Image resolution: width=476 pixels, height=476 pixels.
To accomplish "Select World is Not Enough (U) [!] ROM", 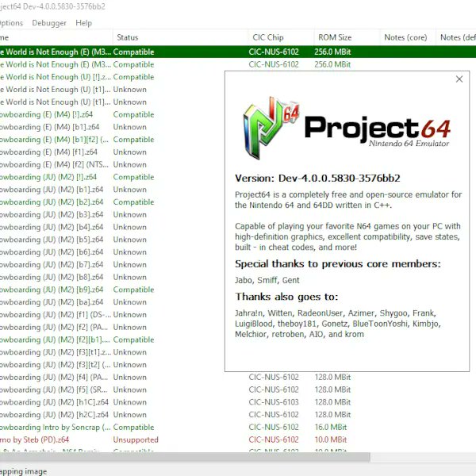I will click(x=56, y=77).
